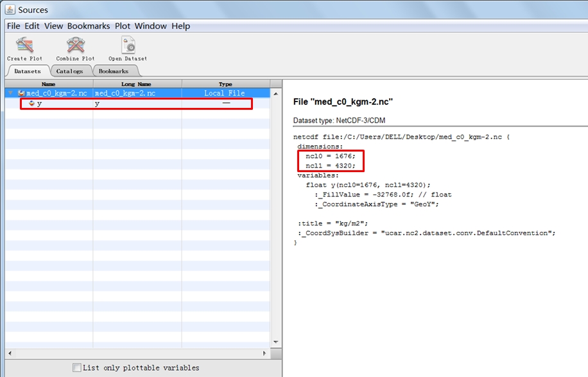Open the Plot menu

123,26
